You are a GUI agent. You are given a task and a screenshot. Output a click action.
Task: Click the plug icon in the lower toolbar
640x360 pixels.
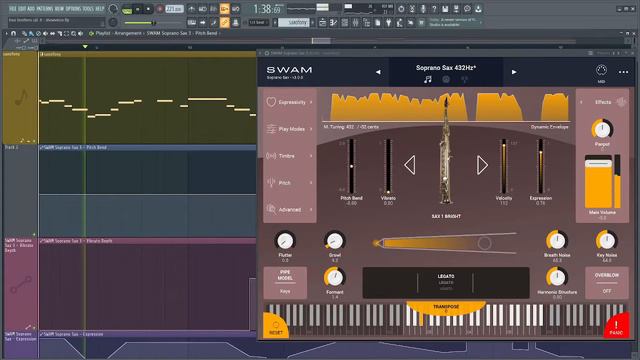coord(388,23)
